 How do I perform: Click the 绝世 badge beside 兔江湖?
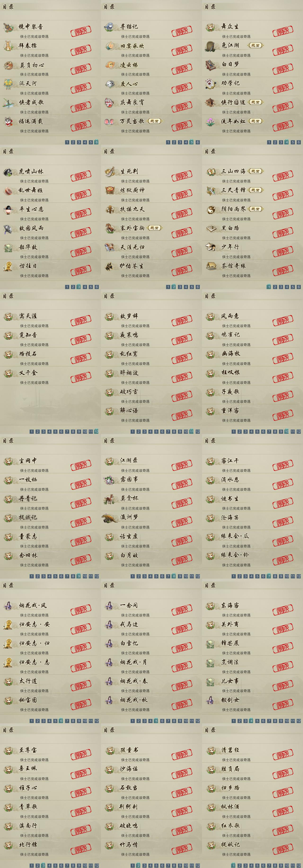(x=255, y=45)
